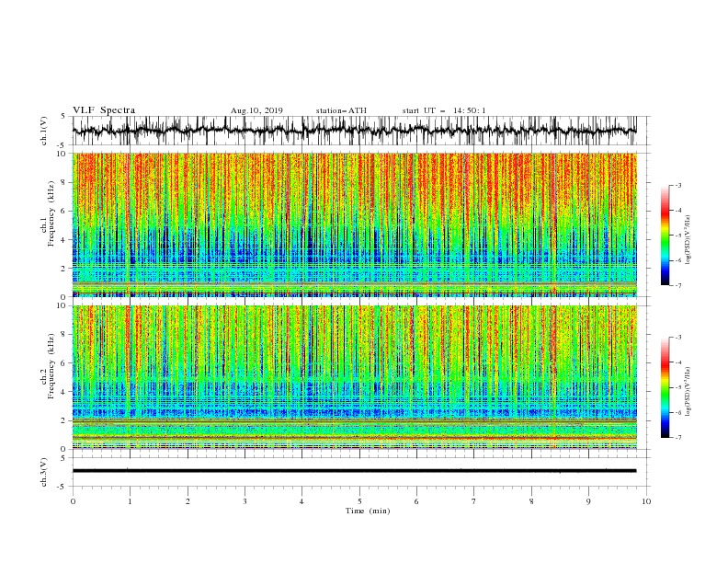728x563 pixels.
Task: Click the "-5" tick on ch.2 color bar
Action: click(x=677, y=387)
